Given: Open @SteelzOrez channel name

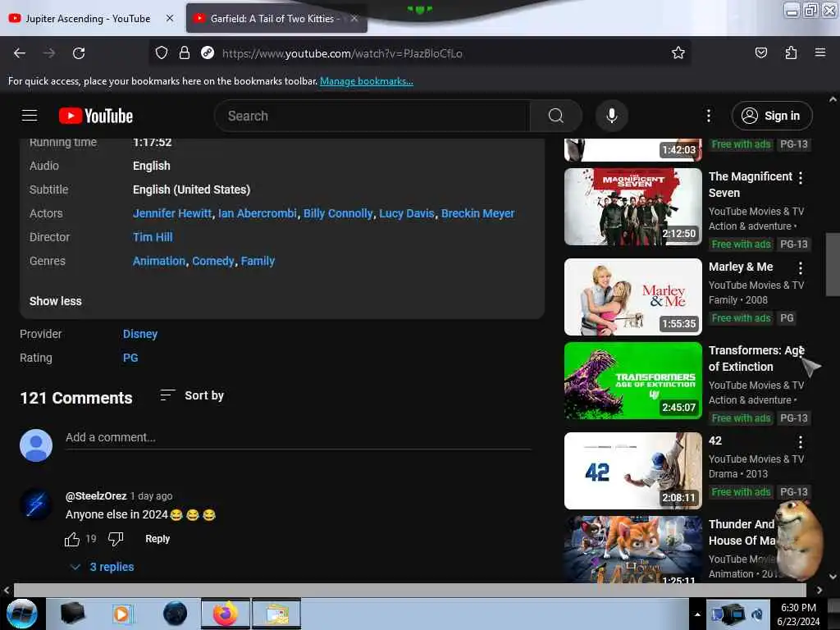Looking at the screenshot, I should click(96, 496).
